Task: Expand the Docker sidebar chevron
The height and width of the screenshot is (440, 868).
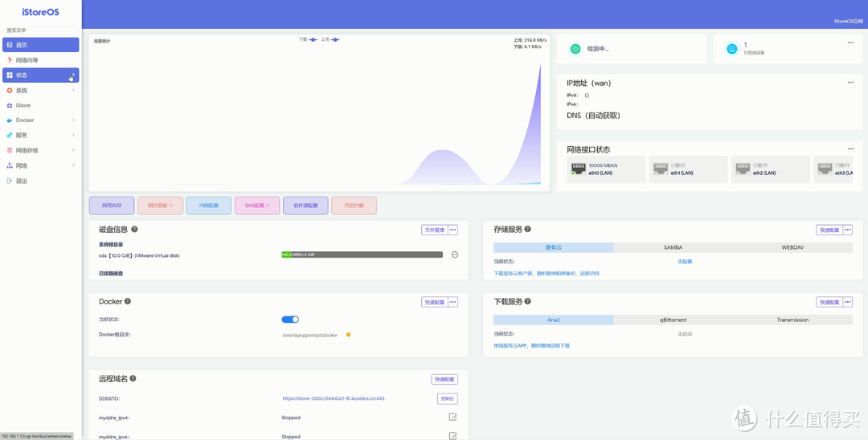Action: pos(73,120)
